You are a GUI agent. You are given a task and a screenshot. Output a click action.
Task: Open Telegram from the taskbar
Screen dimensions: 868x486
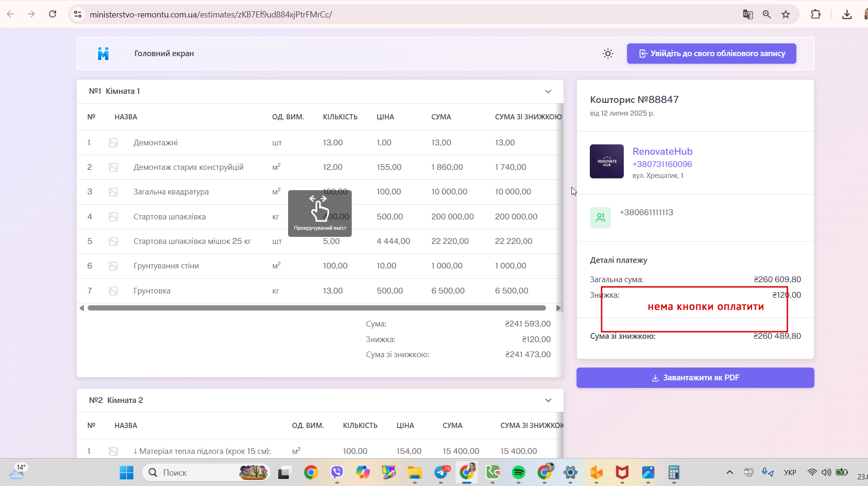tap(442, 472)
